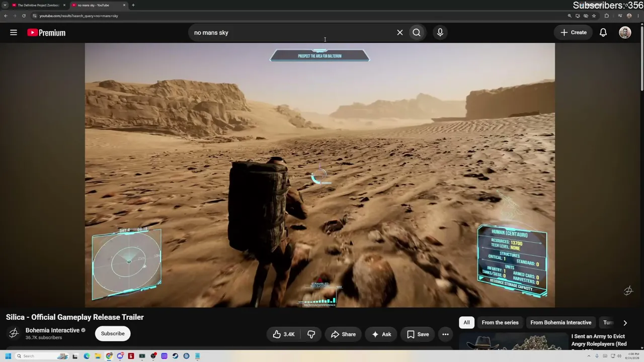This screenshot has width=644, height=362.
Task: Open the Bohemia Interactive channel name link
Action: [52, 330]
